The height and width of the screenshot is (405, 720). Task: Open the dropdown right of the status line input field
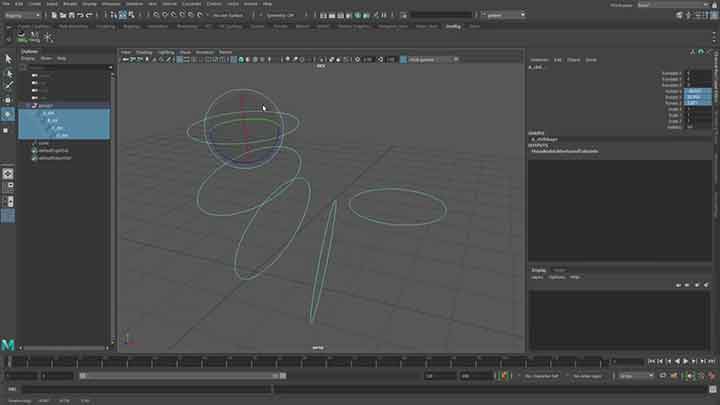tap(505, 15)
